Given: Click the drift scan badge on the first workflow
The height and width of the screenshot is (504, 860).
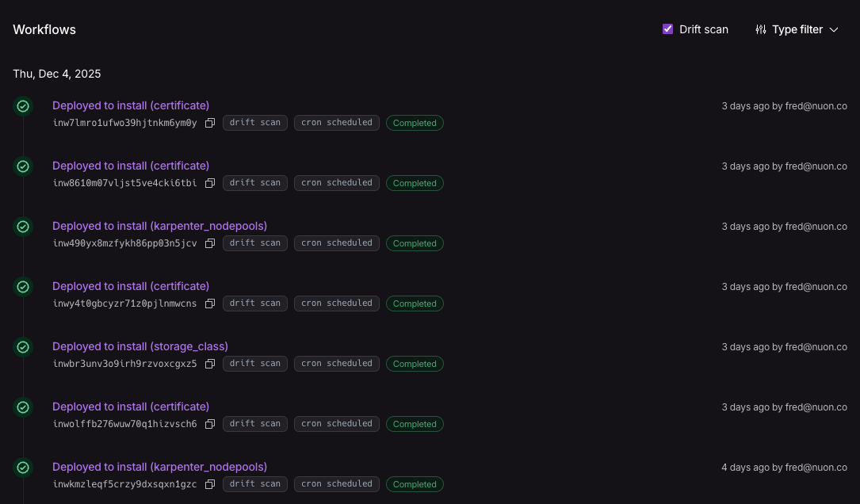Looking at the screenshot, I should click(x=254, y=123).
